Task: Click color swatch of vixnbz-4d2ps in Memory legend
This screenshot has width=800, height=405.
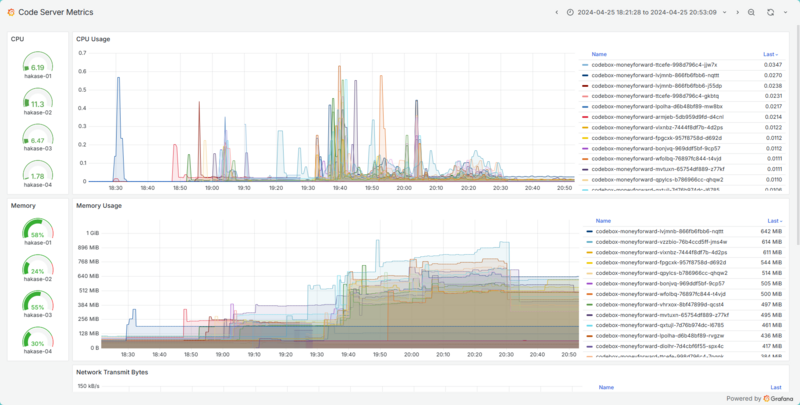Action: click(589, 252)
